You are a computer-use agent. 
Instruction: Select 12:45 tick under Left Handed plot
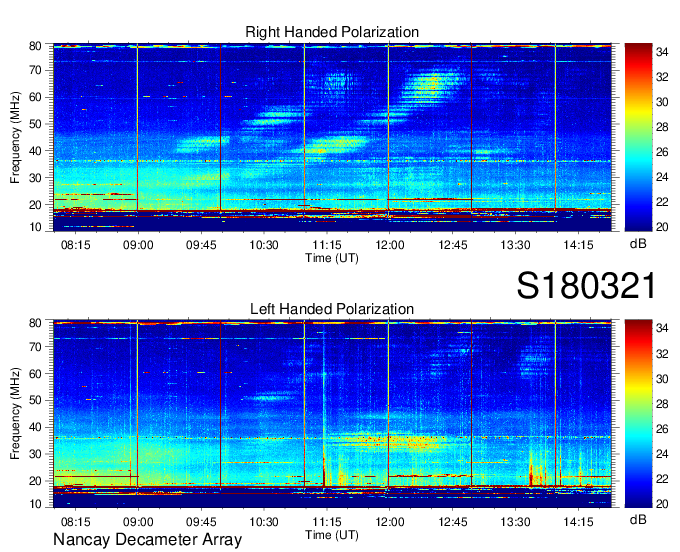click(x=453, y=521)
